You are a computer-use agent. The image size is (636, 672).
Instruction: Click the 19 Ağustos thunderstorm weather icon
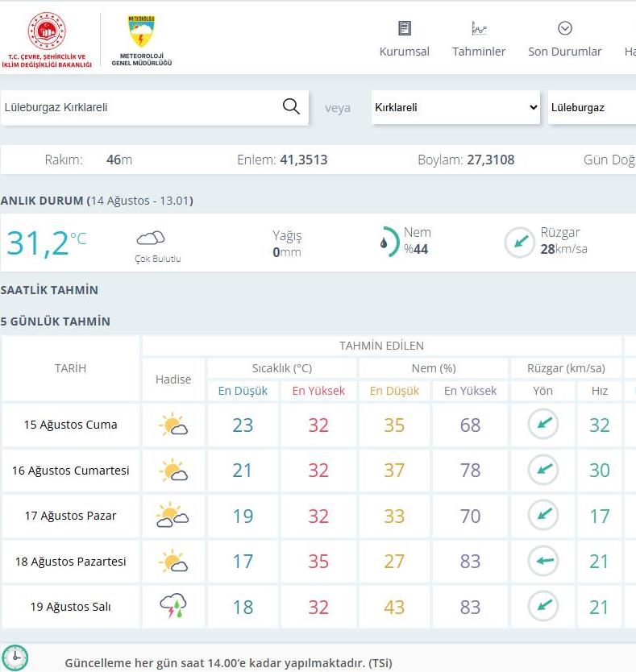pyautogui.click(x=173, y=606)
